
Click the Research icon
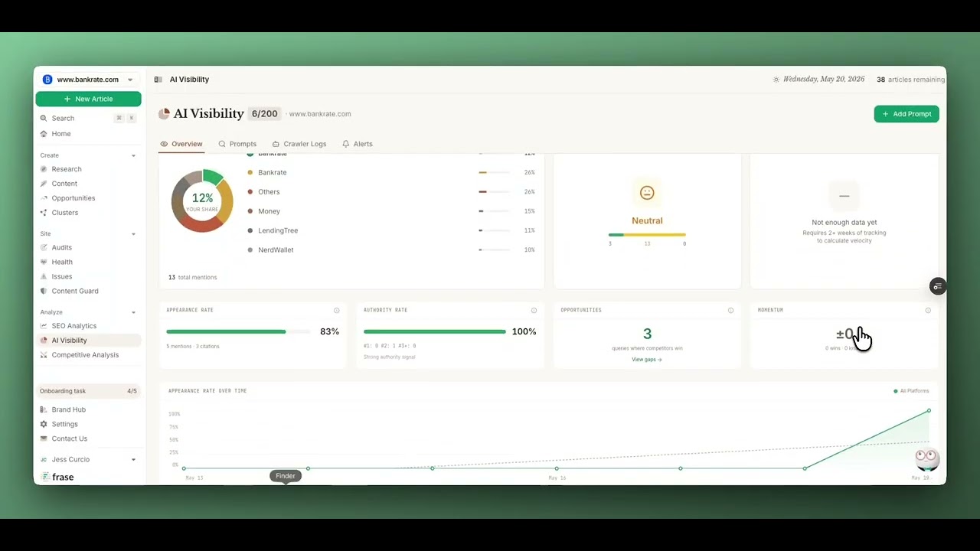tap(44, 169)
